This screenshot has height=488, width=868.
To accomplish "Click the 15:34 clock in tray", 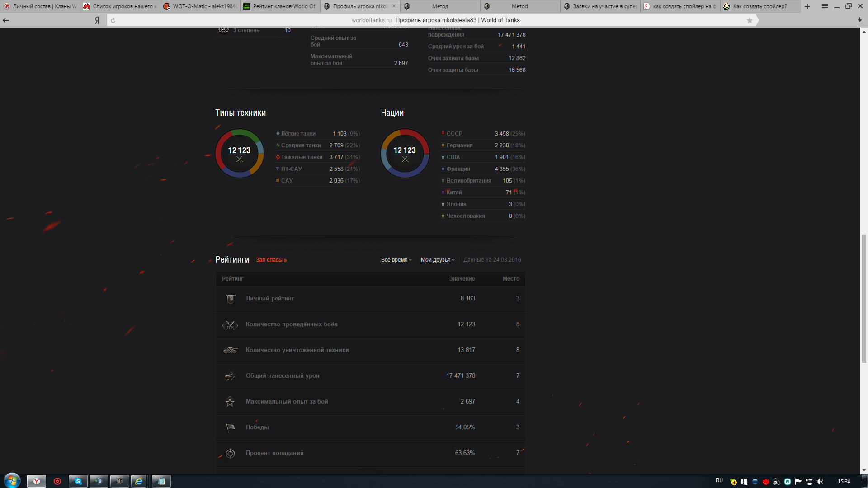I will [844, 482].
